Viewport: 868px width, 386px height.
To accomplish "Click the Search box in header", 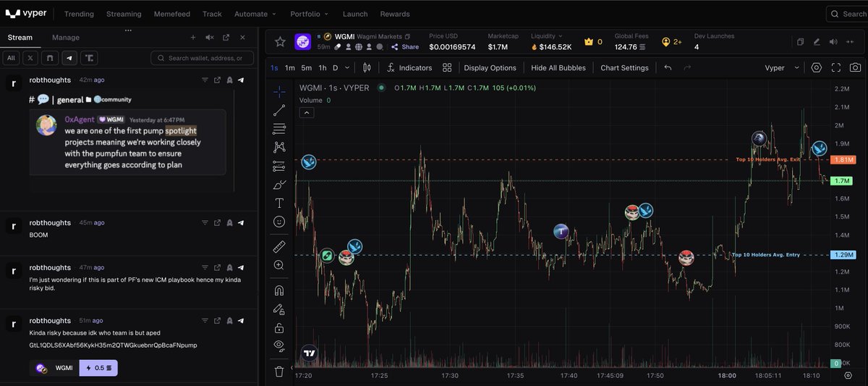I will (x=847, y=14).
